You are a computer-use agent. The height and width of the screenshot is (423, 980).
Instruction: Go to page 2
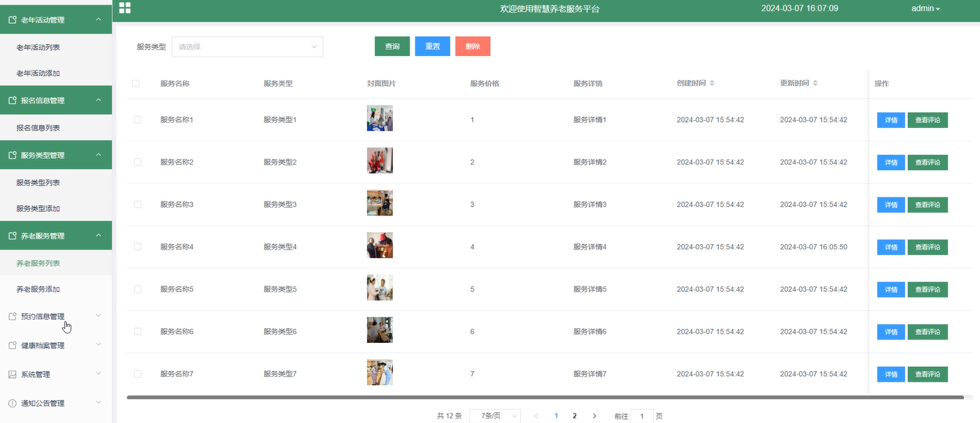click(574, 416)
